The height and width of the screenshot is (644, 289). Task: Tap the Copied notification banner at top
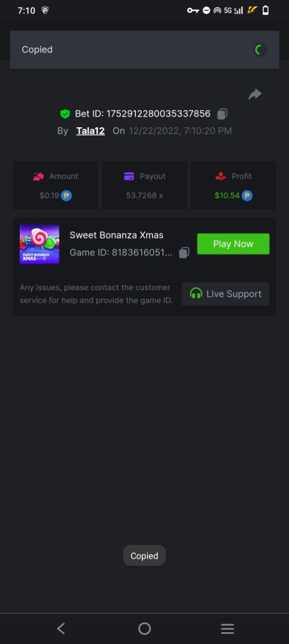click(144, 49)
